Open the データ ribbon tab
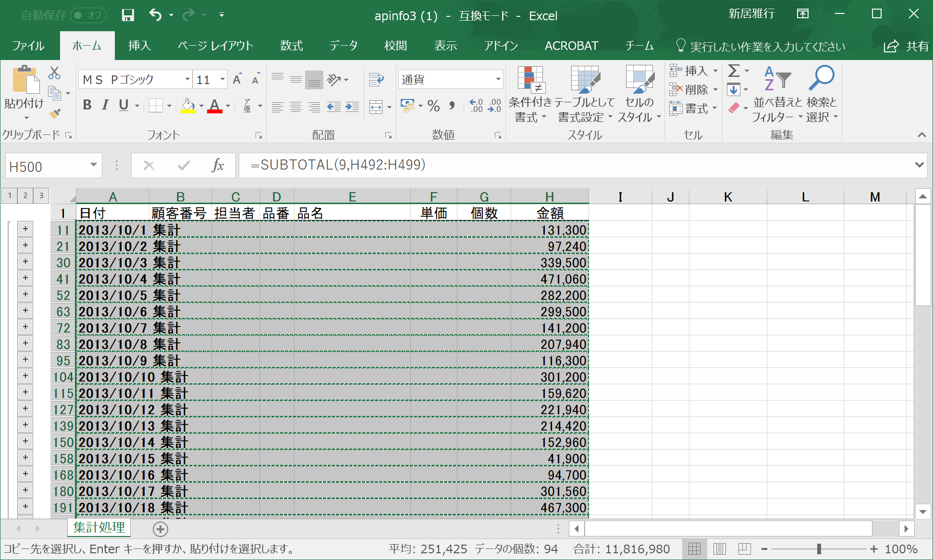Viewport: 933px width, 560px height. coord(344,46)
